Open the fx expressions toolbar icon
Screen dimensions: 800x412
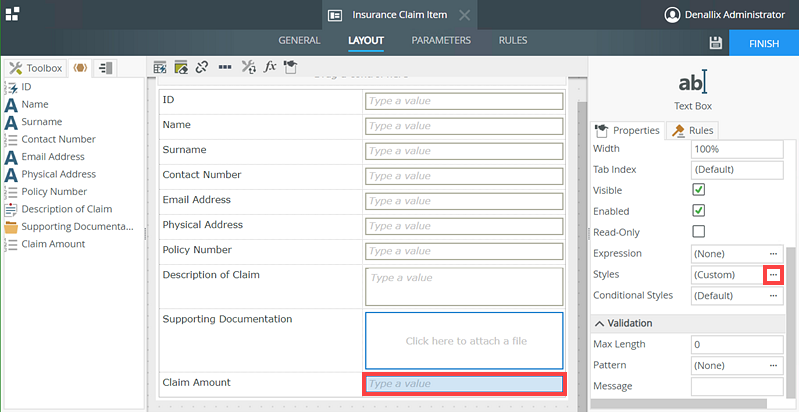tap(270, 67)
